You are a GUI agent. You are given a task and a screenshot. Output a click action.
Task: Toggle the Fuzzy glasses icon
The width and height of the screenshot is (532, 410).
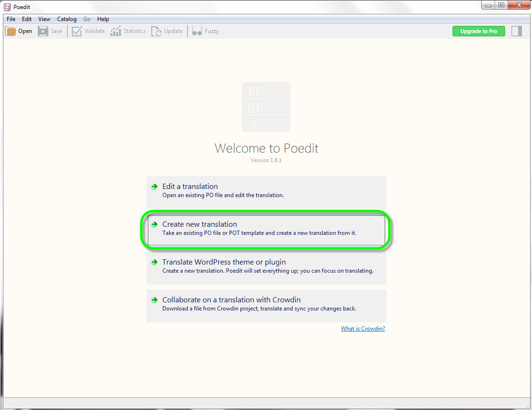(197, 31)
